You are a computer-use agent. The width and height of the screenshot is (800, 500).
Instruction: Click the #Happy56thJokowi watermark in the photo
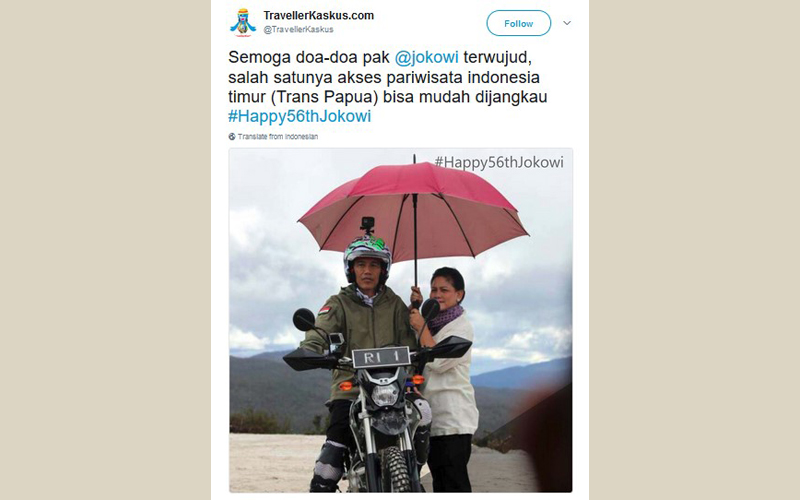click(499, 162)
